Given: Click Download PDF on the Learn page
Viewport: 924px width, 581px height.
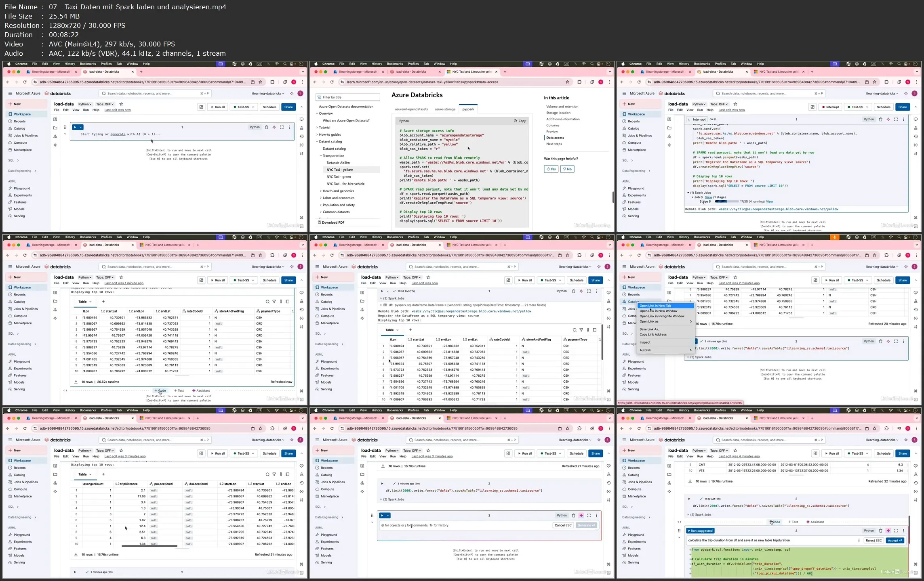Looking at the screenshot, I should click(x=331, y=222).
